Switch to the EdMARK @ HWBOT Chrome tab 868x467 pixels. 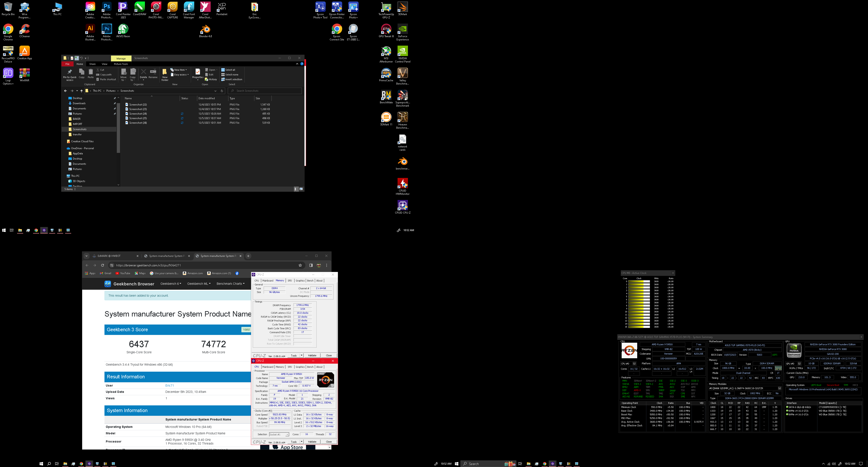pos(115,256)
